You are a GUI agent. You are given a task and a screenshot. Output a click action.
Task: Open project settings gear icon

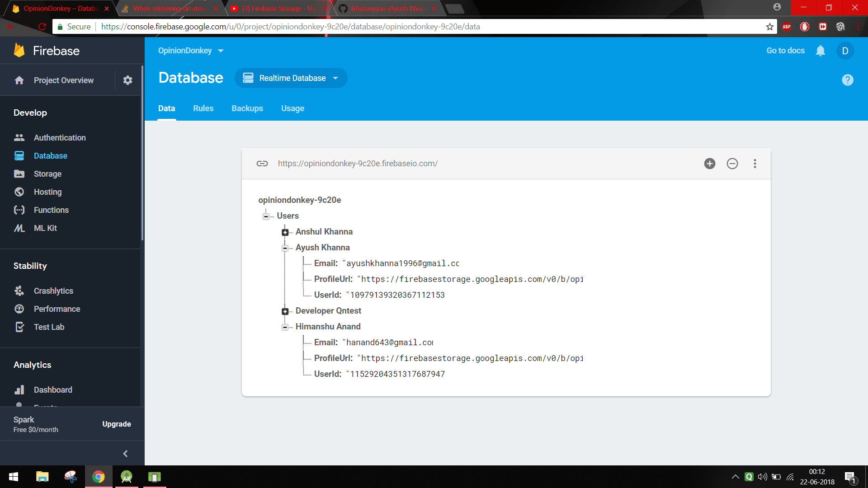pos(127,80)
